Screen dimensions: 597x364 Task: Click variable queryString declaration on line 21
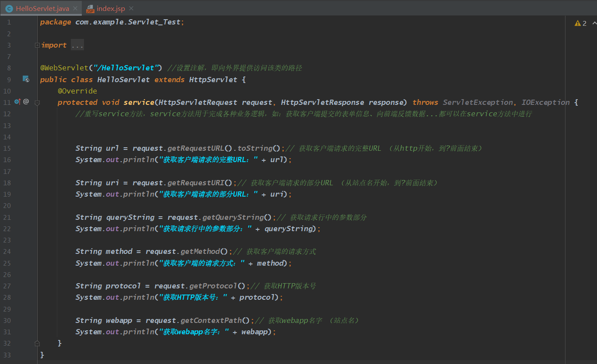(130, 217)
